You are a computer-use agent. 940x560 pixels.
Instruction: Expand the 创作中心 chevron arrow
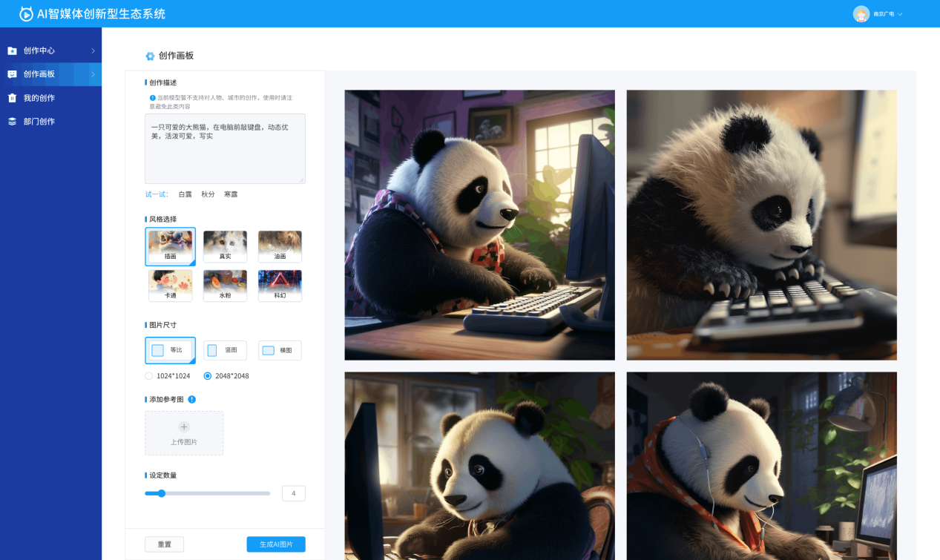click(x=93, y=50)
